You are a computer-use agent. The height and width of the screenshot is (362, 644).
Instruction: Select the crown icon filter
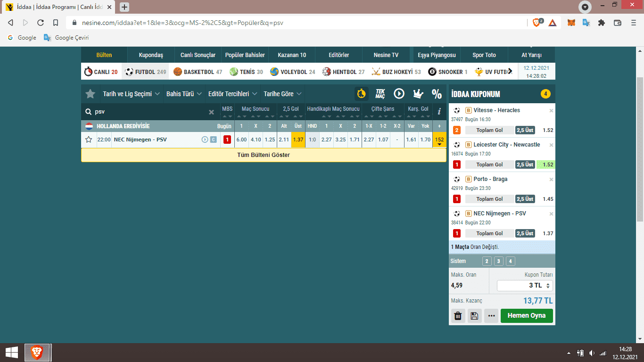pyautogui.click(x=418, y=93)
